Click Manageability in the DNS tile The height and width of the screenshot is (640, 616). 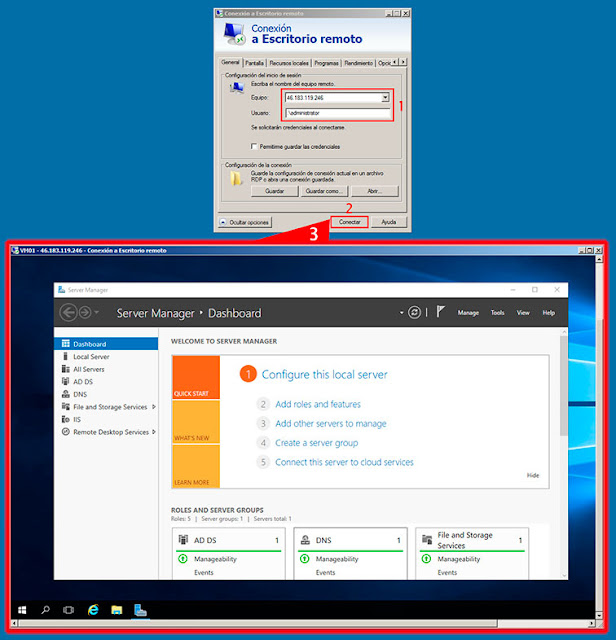(x=337, y=559)
